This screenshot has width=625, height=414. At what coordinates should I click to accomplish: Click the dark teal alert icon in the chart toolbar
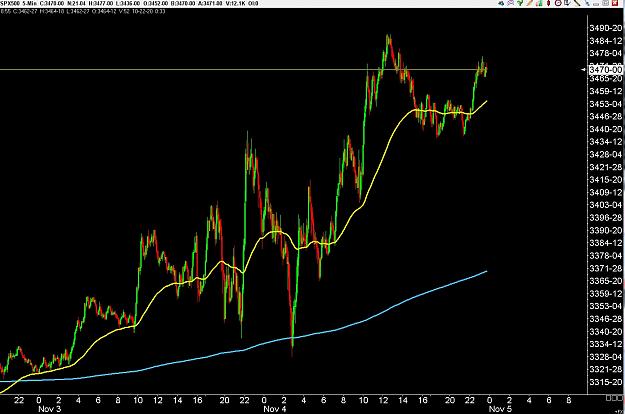[501, 3]
